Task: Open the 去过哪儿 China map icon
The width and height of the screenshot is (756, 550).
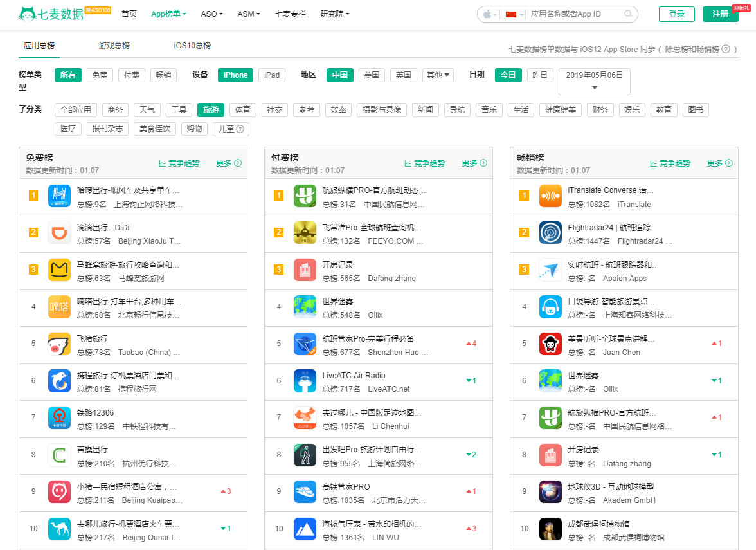Action: (x=305, y=418)
